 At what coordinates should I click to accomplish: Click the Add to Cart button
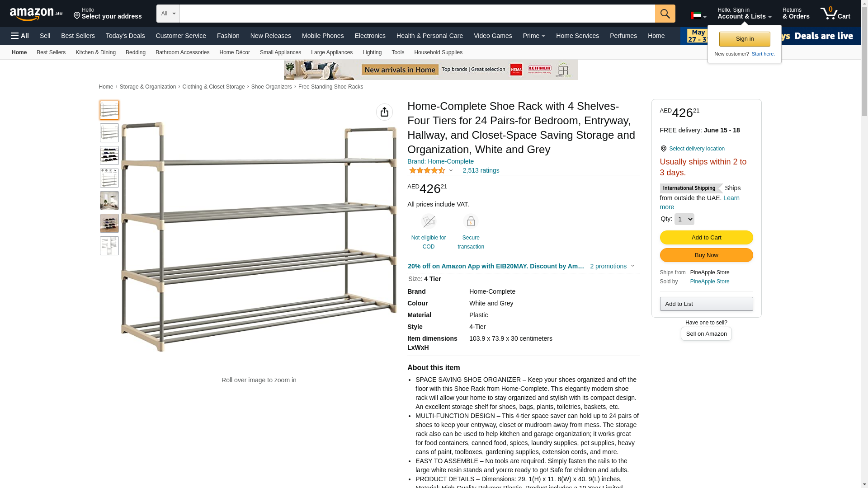tap(706, 238)
